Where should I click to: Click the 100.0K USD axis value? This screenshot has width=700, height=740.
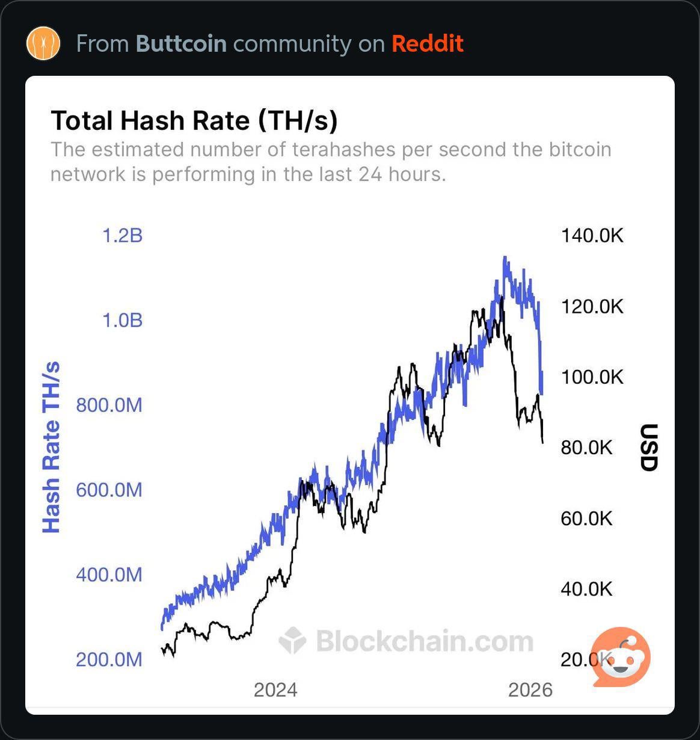(x=592, y=377)
